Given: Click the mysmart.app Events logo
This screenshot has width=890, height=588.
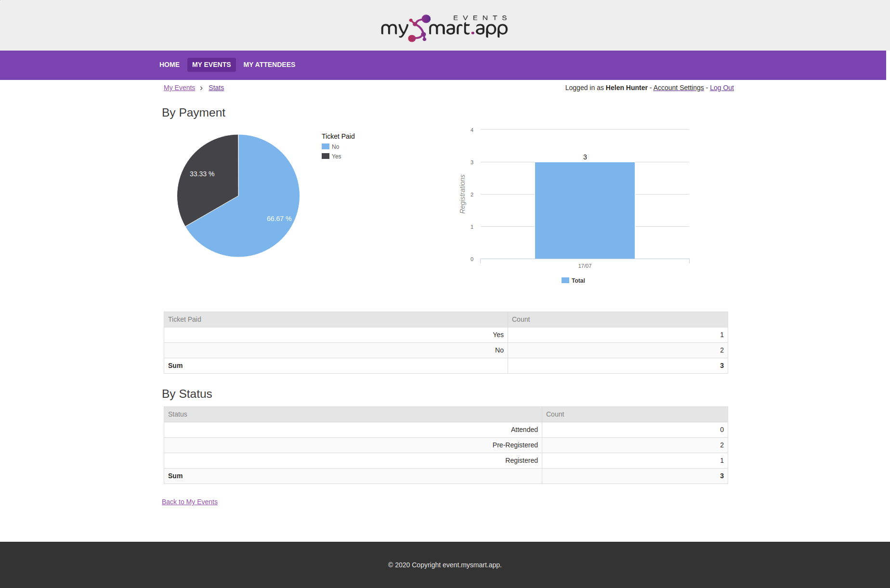Looking at the screenshot, I should tap(444, 28).
